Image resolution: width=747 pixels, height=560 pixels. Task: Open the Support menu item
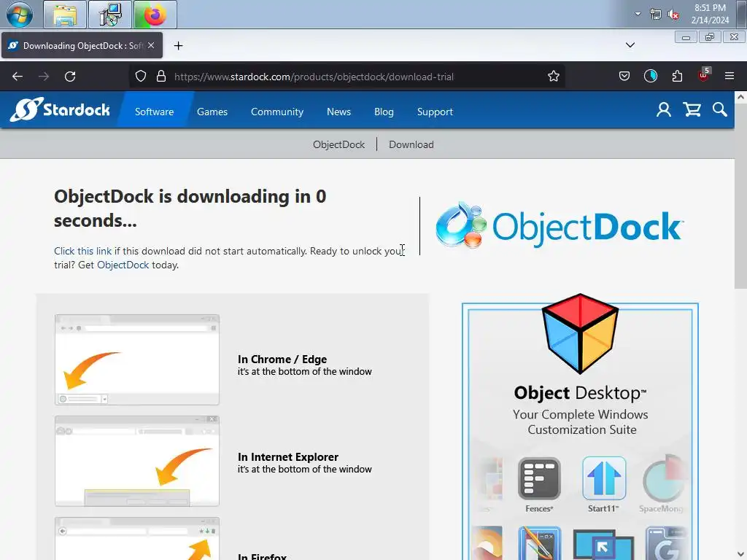pos(435,112)
